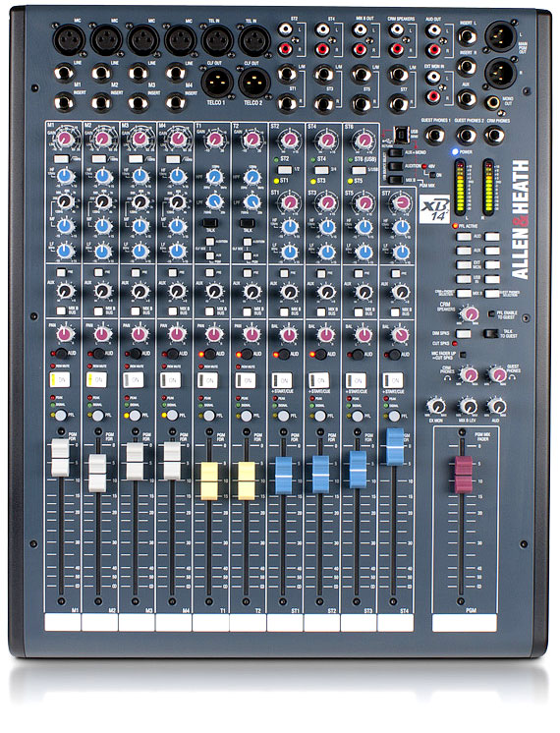Click the EX MON level knob
The width and height of the screenshot is (560, 733).
[x=437, y=406]
